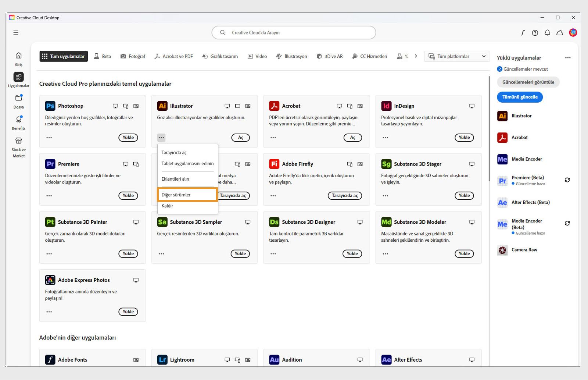Click the cloud sync status icon
This screenshot has width=588, height=380.
560,33
